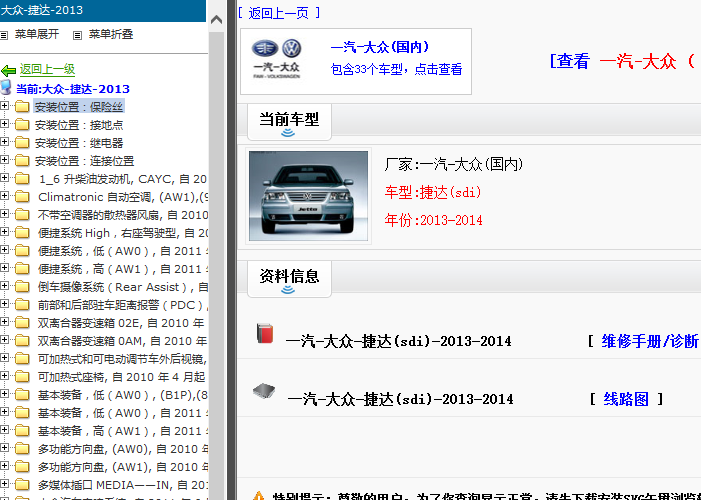Click the scroll-up chevron of tree panel

click(x=216, y=20)
